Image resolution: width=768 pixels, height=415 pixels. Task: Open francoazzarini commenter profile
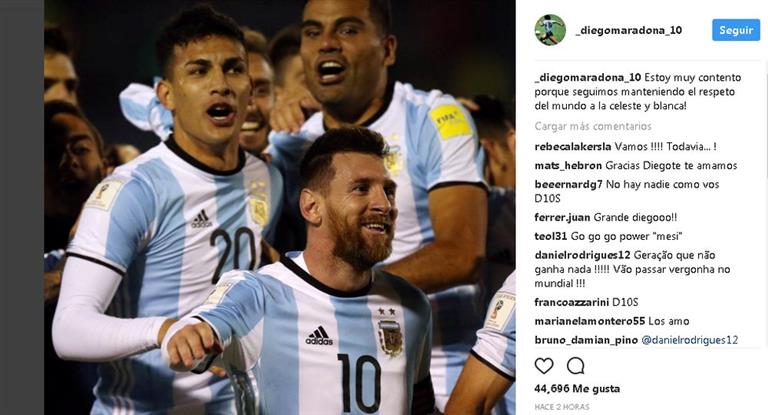click(572, 302)
